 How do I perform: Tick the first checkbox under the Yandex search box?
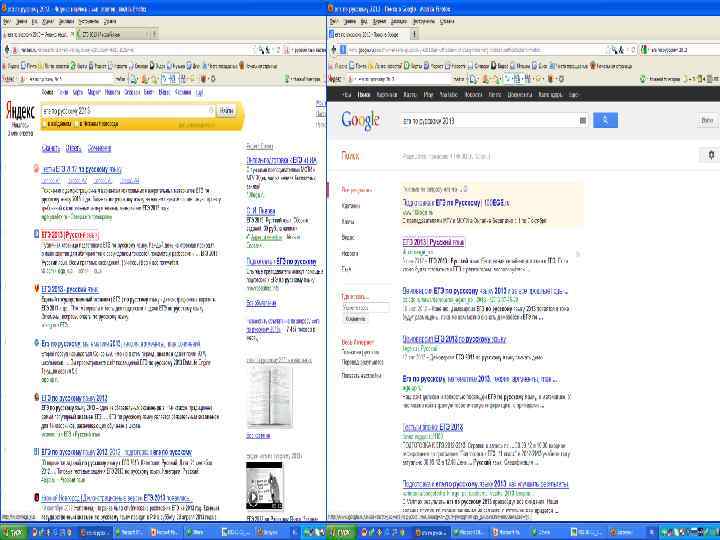(x=44, y=124)
